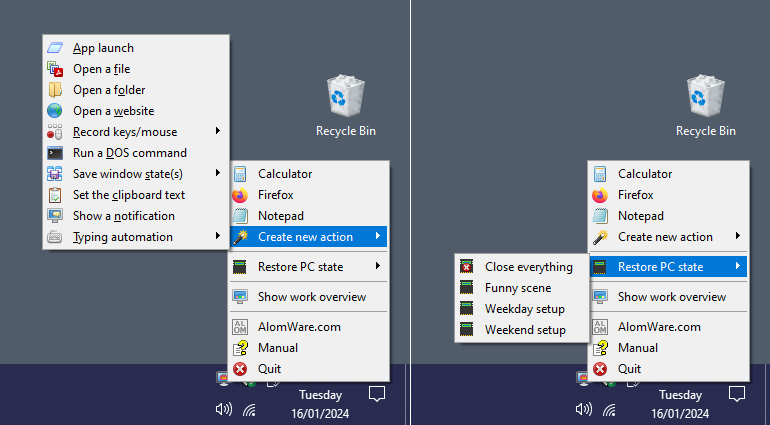Select the highlighted Restore PC state entry
The height and width of the screenshot is (425, 770).
pos(660,267)
